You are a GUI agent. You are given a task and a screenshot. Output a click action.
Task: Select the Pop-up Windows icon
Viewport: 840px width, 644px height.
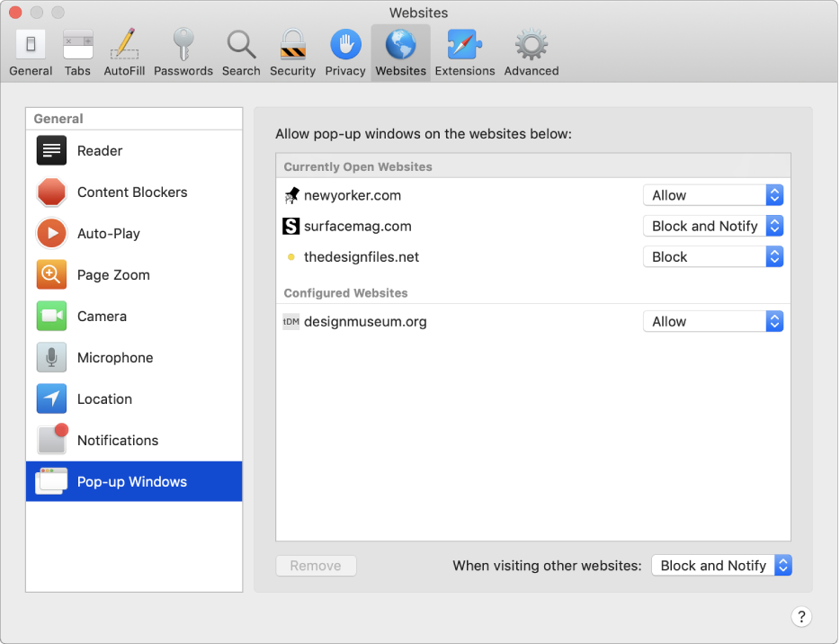click(51, 481)
